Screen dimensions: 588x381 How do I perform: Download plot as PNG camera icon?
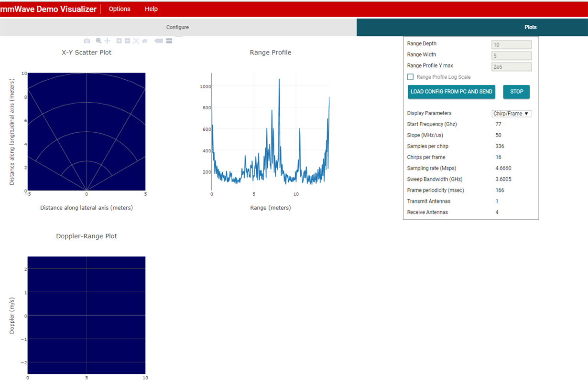87,41
